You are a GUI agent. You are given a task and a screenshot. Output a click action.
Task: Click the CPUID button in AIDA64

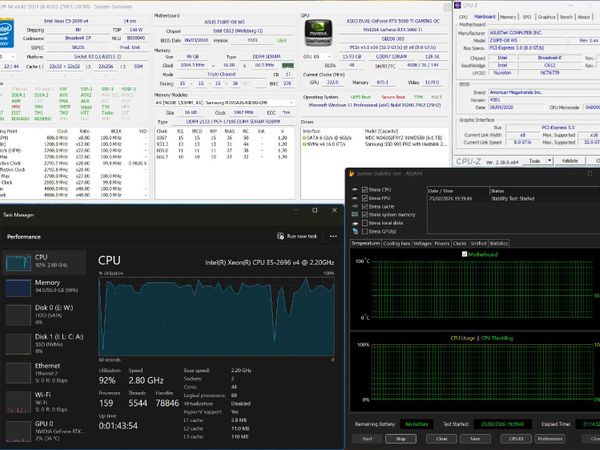click(516, 439)
